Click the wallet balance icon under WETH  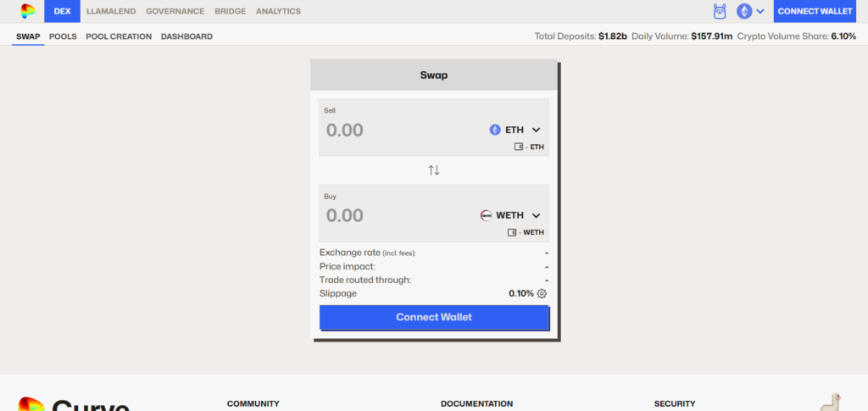(512, 232)
